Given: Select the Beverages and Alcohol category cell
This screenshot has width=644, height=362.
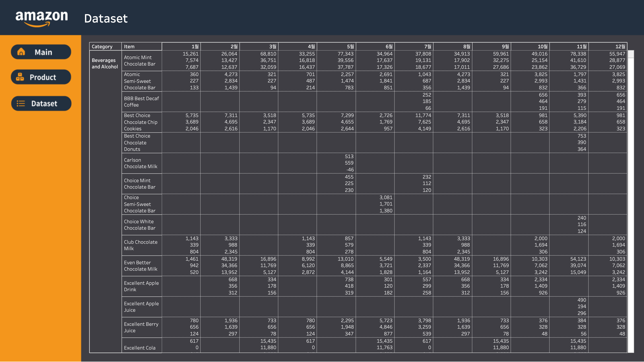Looking at the screenshot, I should pos(104,64).
